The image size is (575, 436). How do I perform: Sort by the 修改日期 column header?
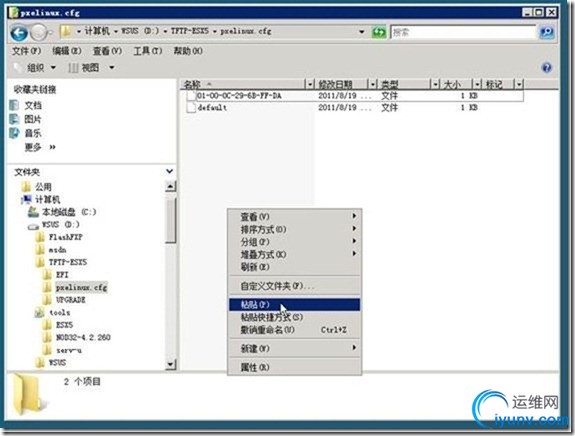(x=335, y=85)
